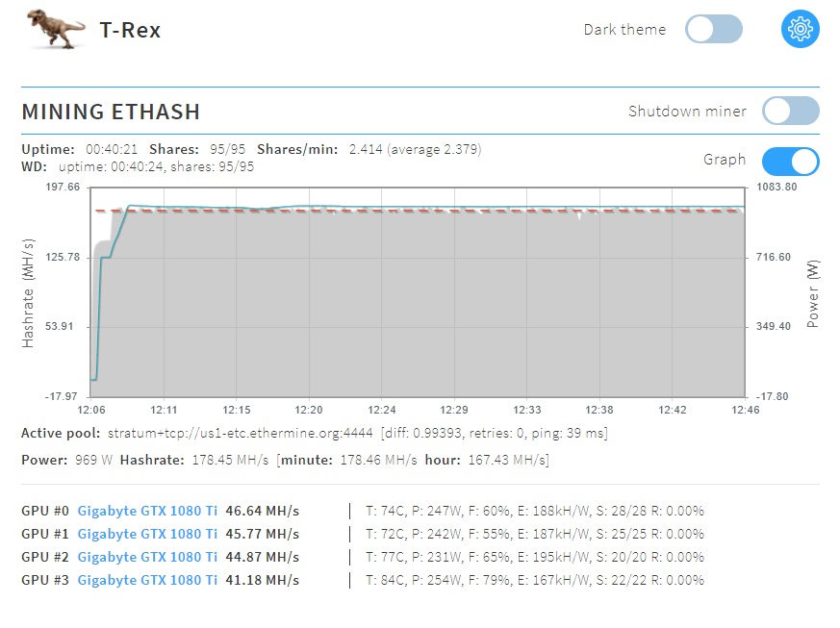Image resolution: width=840 pixels, height=628 pixels.
Task: Click the 12:24 marker on the graph axis
Action: coord(381,410)
